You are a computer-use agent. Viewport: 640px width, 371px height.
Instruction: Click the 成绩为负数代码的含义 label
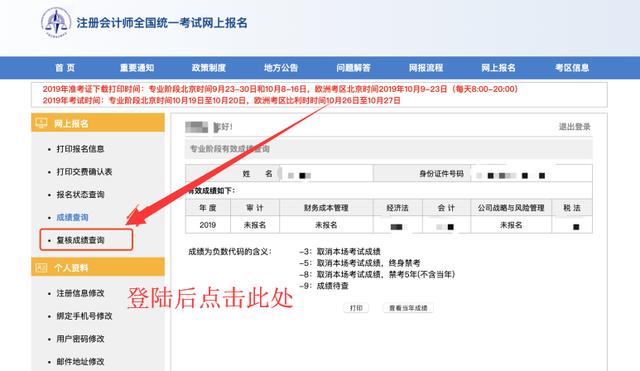click(x=230, y=252)
